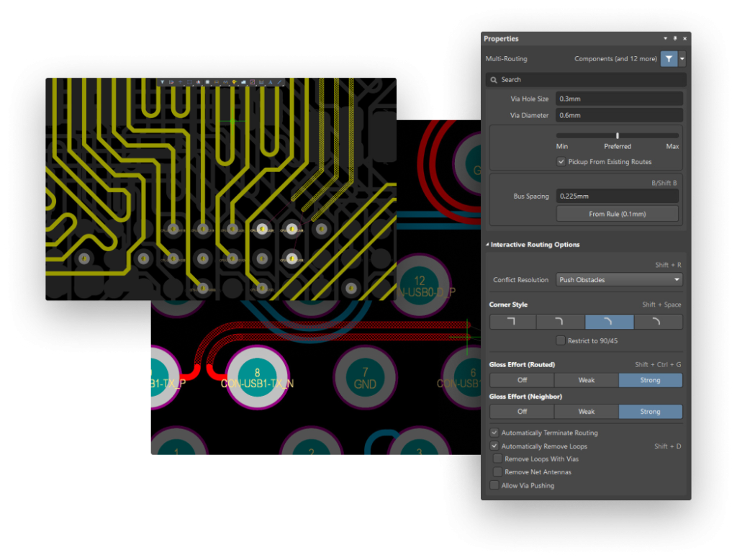
Task: Select the fully rounded fourth corner style
Action: [658, 322]
